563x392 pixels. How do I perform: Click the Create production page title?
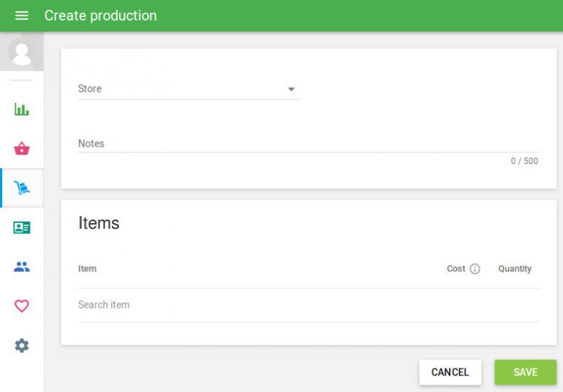coord(100,16)
